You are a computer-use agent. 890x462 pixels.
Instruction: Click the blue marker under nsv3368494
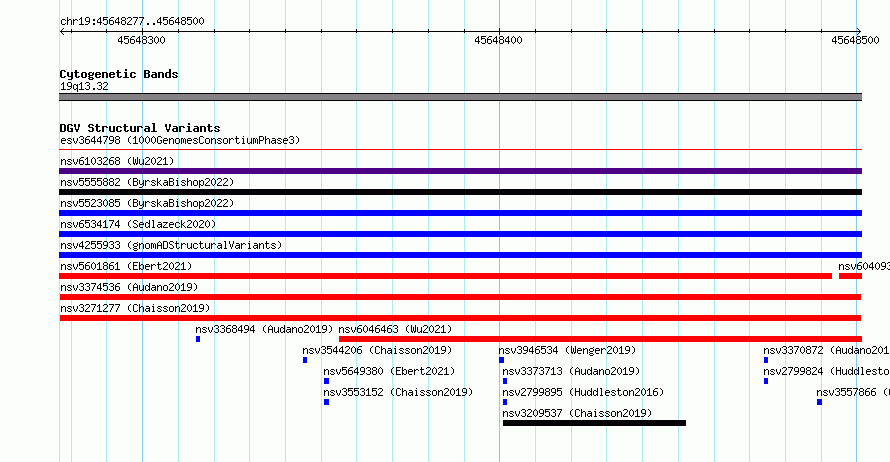[x=198, y=339]
